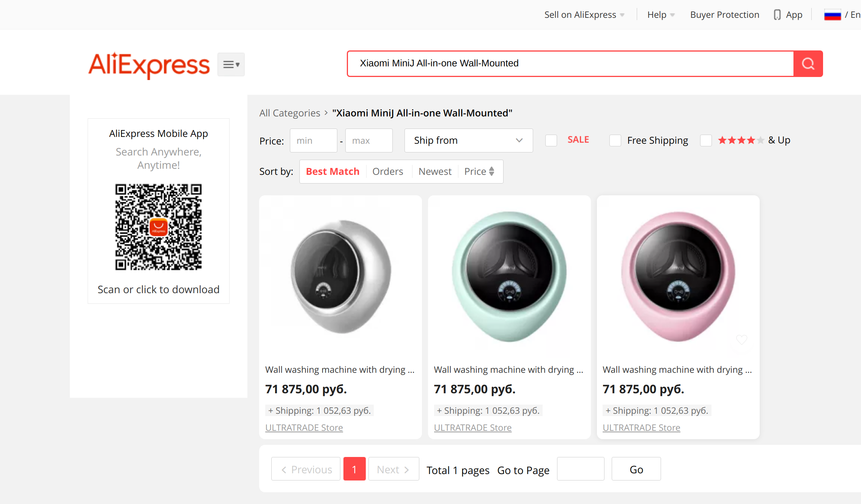Click the QR code image
Viewport: 861px width, 504px height.
[x=159, y=227]
